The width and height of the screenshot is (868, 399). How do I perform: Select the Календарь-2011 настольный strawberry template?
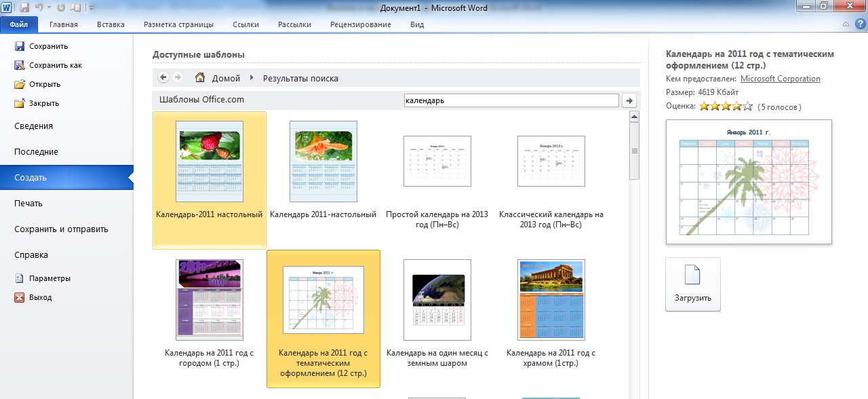click(210, 180)
